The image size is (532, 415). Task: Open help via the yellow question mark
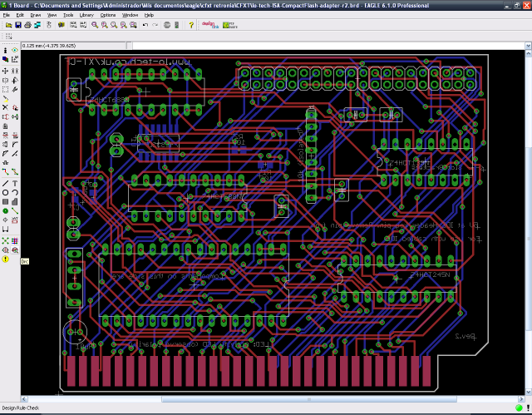click(x=191, y=25)
